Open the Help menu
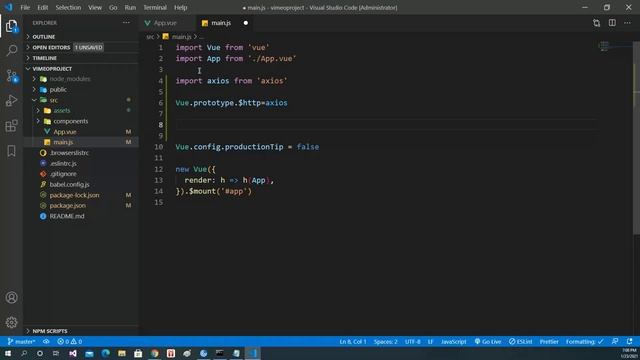 (180, 7)
